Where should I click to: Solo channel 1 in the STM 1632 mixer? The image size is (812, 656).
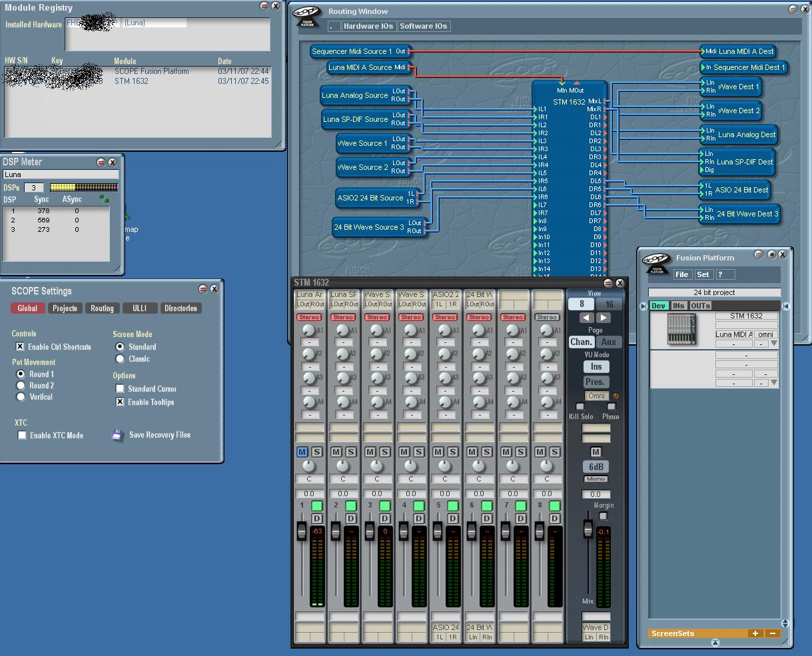click(316, 452)
